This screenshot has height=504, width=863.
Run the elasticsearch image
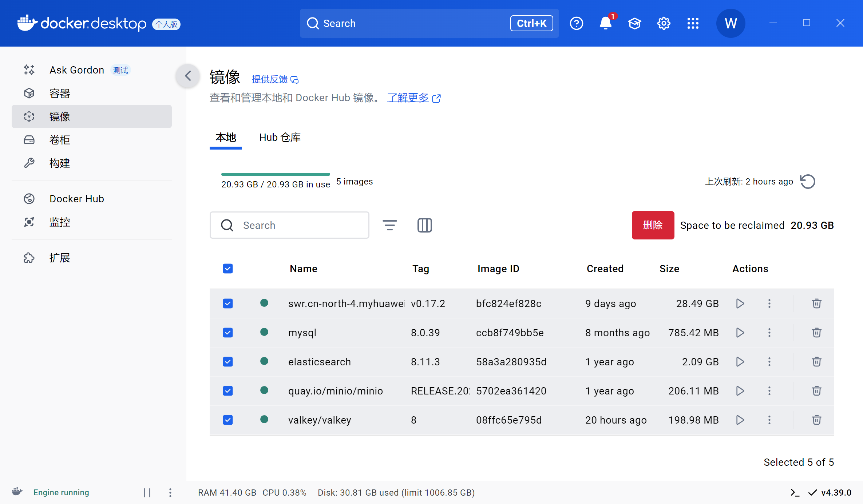[740, 362]
